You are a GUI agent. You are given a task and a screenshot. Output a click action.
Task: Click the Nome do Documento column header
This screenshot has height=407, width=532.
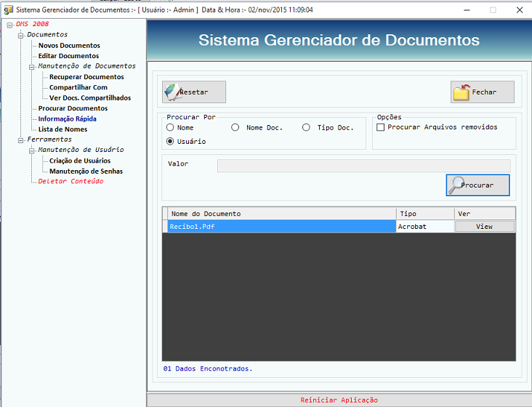(281, 214)
